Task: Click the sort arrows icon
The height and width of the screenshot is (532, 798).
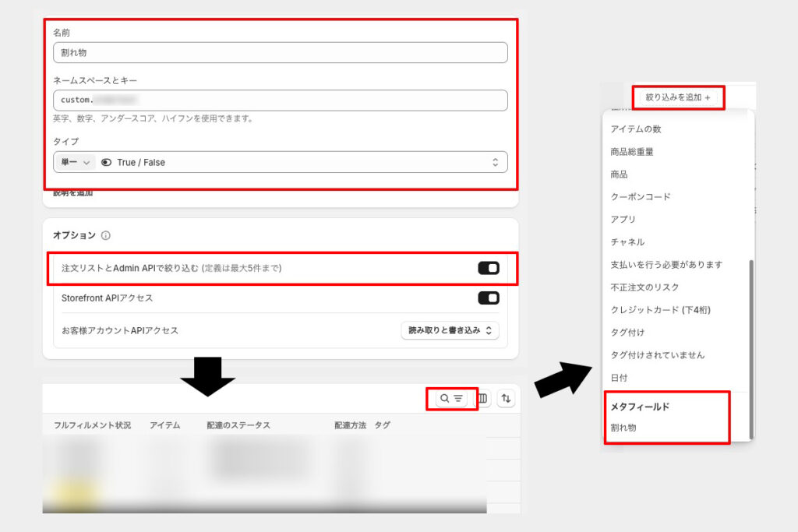Action: point(506,398)
